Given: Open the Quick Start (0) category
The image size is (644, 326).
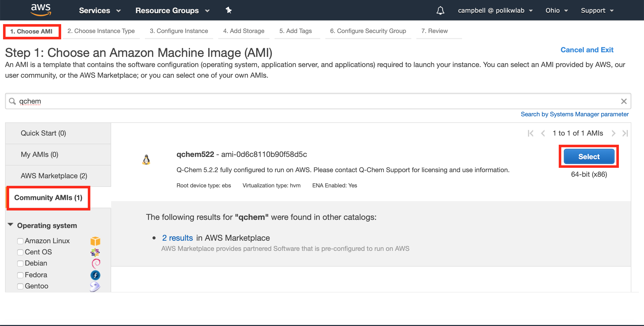Looking at the screenshot, I should click(58, 133).
